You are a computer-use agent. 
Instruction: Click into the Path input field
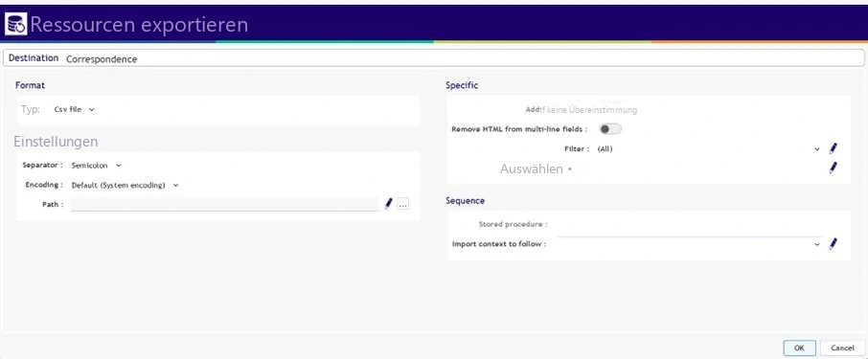pos(224,204)
